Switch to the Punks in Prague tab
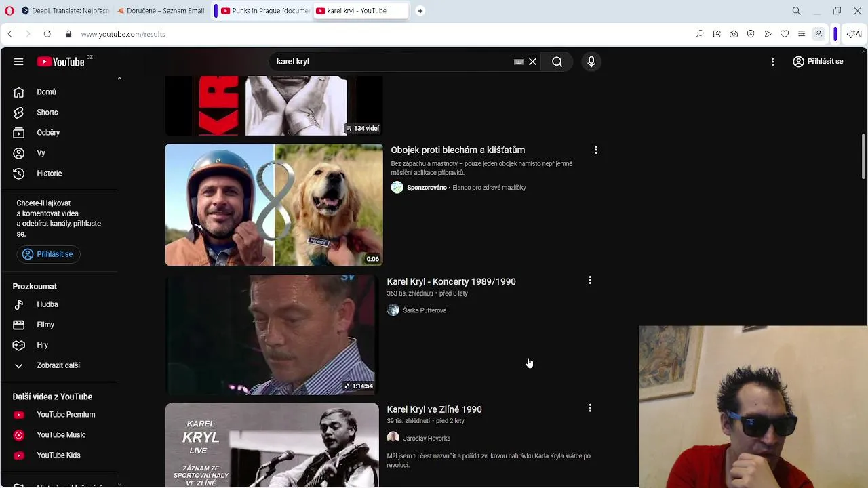 265,11
